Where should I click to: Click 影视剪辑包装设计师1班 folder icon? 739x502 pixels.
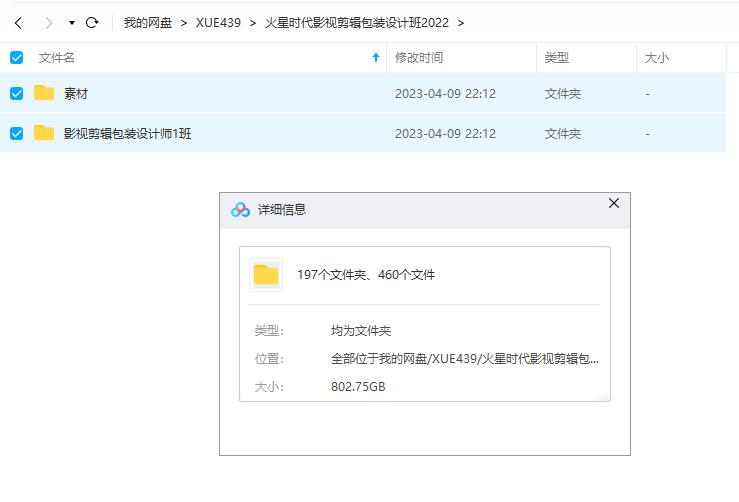tap(44, 133)
